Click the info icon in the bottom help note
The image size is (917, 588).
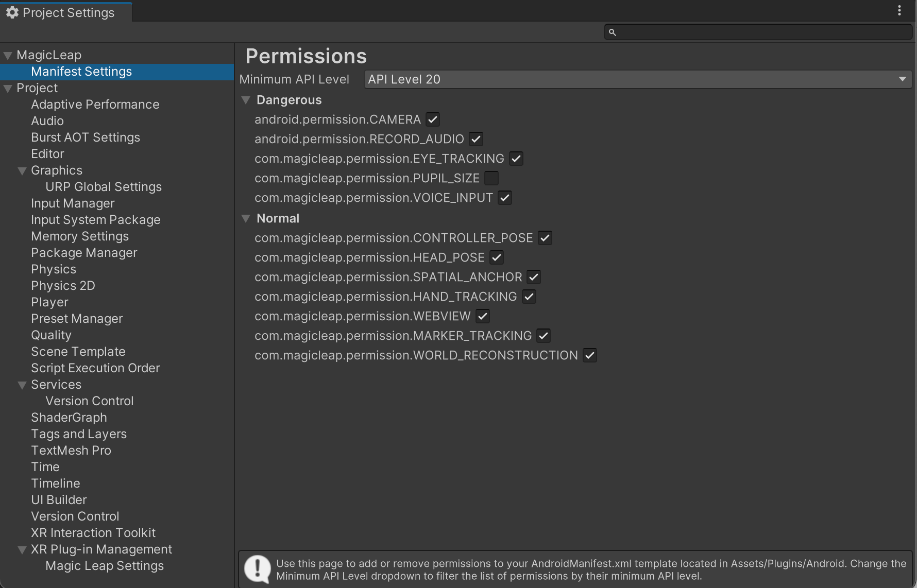tap(257, 568)
